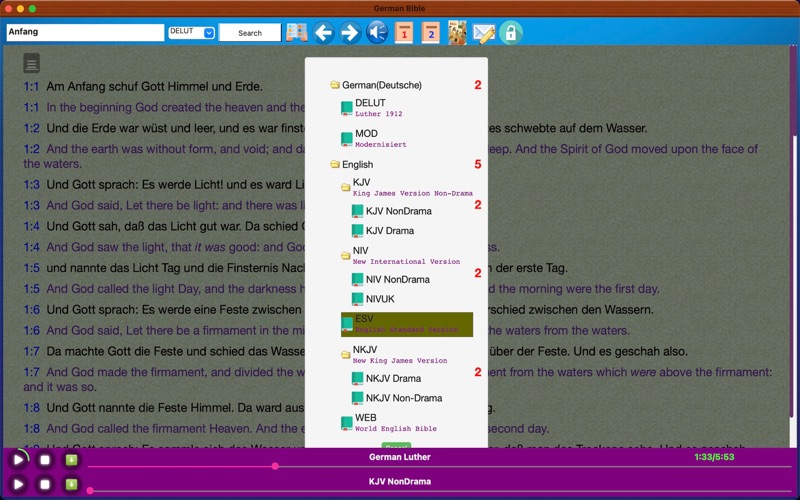Play the German Luther audio track
The height and width of the screenshot is (500, 800).
coord(18,460)
